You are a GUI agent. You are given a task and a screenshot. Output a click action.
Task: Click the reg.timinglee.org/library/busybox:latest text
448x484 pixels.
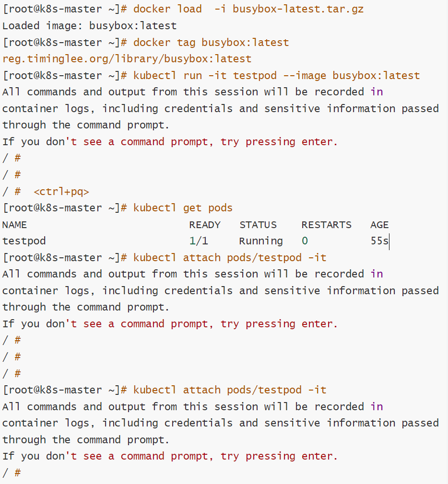tap(127, 59)
